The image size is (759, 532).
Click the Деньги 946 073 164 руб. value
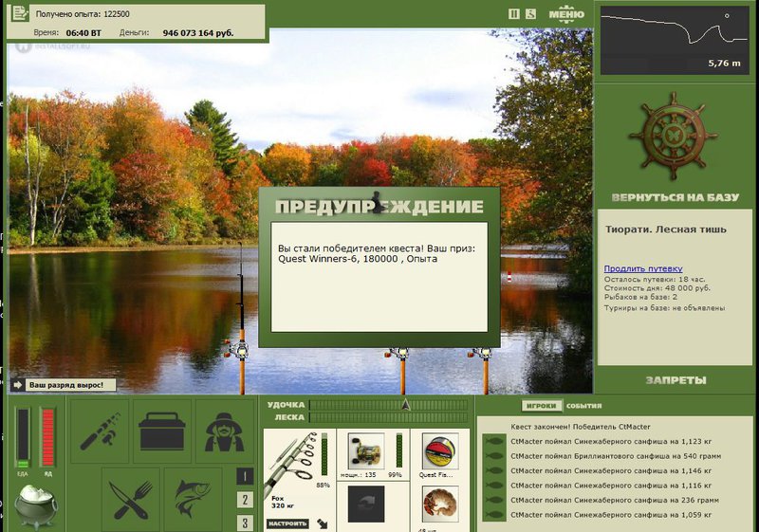coord(198,33)
